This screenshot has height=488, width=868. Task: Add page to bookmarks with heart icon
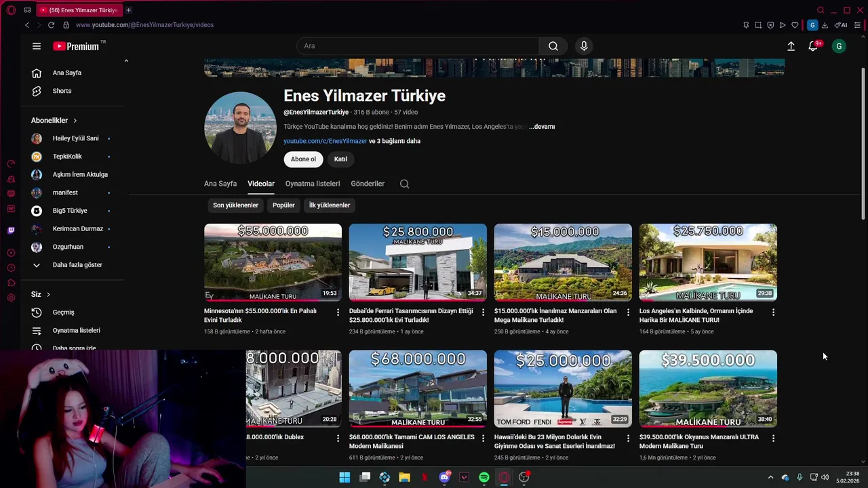click(795, 25)
